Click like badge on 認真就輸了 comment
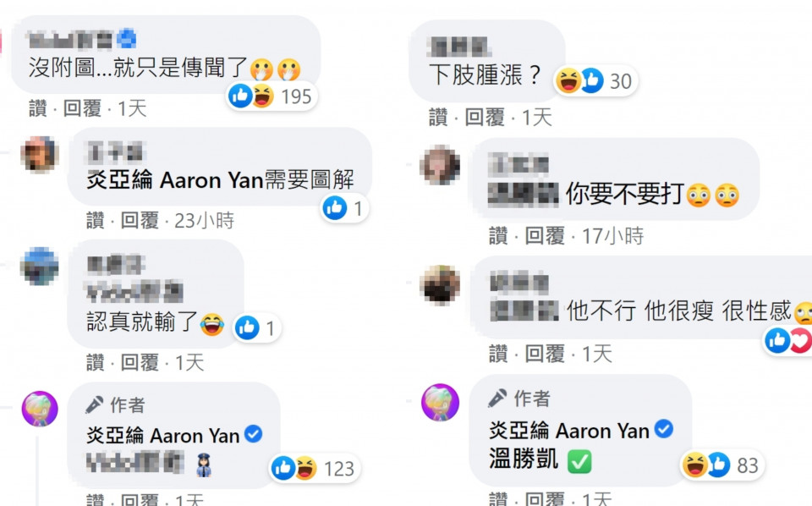 coord(256,327)
